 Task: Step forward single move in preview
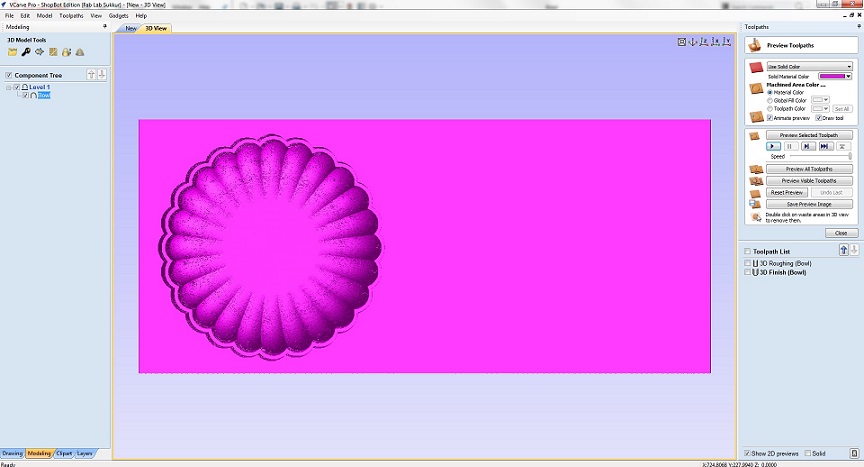(807, 146)
